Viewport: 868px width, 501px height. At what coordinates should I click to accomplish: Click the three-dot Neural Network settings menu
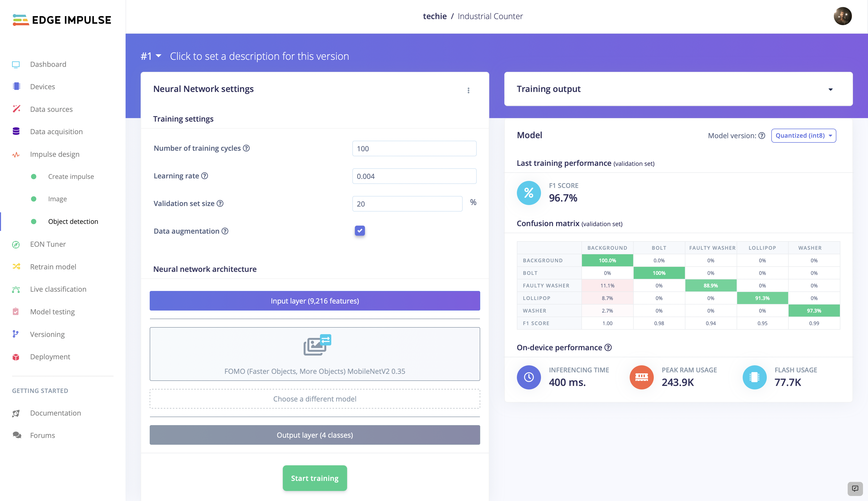click(469, 90)
